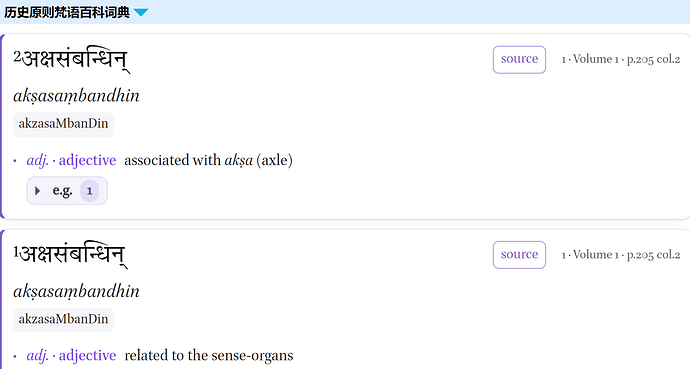Click adj. adjective label for axle definition
The height and width of the screenshot is (369, 690).
point(71,160)
